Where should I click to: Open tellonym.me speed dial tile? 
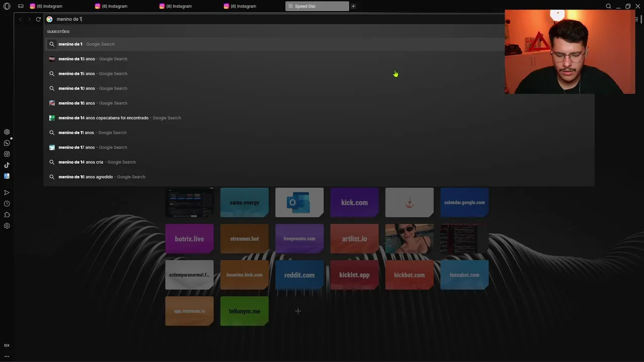coord(245,311)
